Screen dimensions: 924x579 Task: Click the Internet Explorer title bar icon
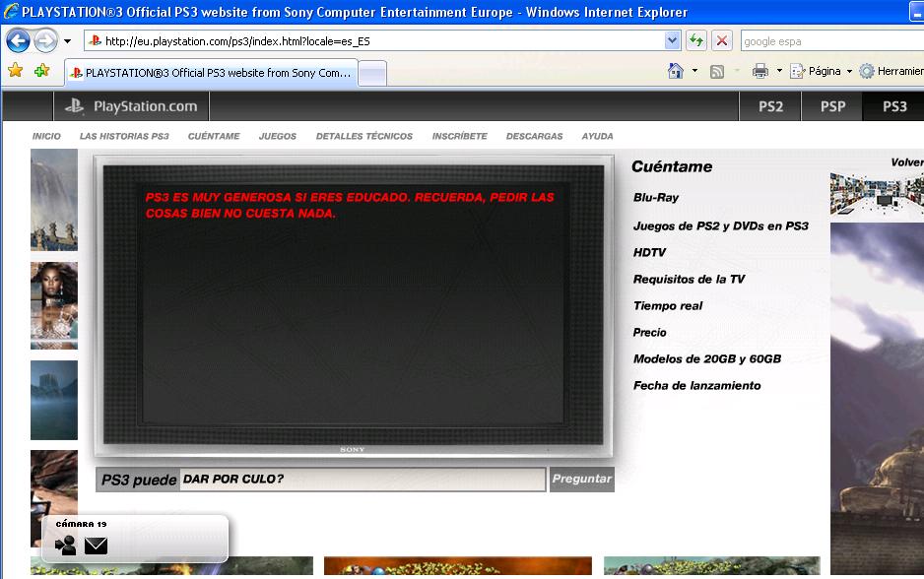click(x=11, y=11)
